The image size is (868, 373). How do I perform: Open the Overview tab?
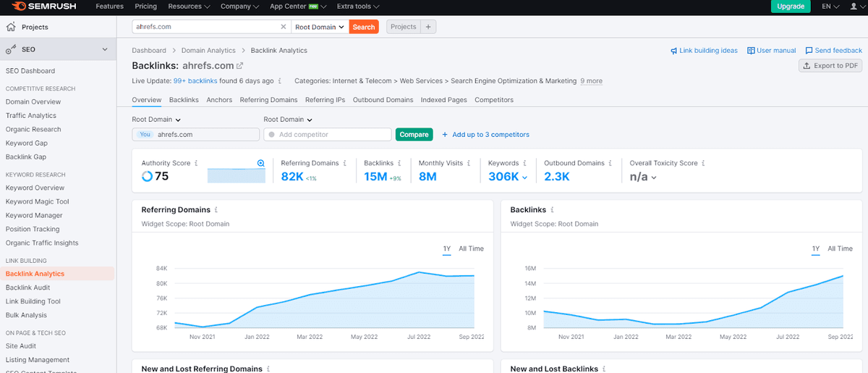(146, 100)
